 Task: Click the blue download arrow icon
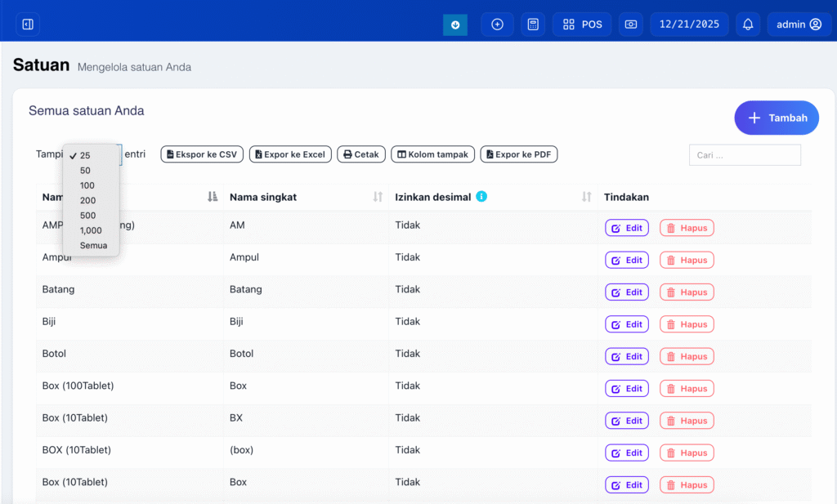[x=455, y=25]
